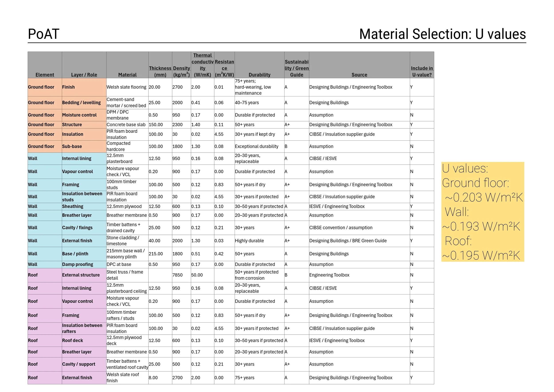Click the Steel truss / frame detail cell
This screenshot has height=392, width=554.
[x=127, y=275]
